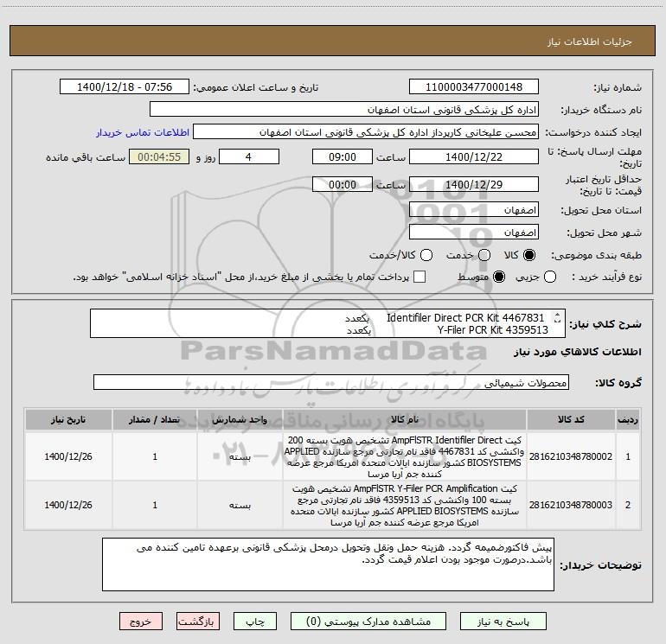
Task: Click the response deadline date 1400/12/22
Action: click(474, 156)
